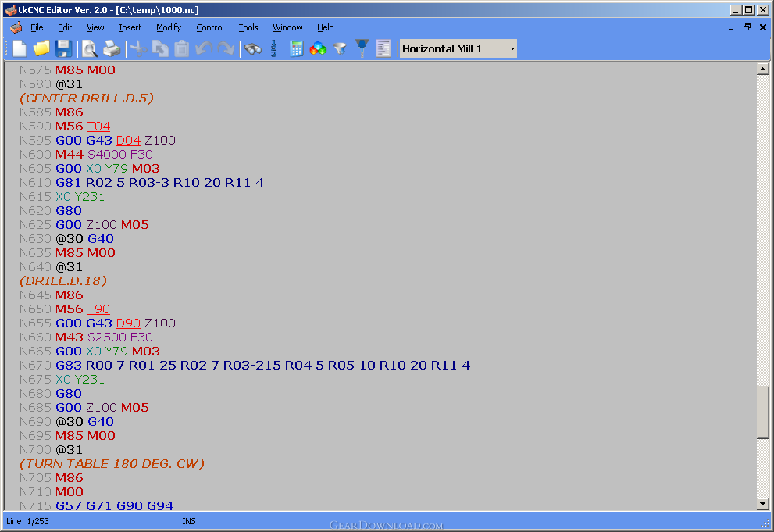
Task: Open the Tools menu
Action: [x=248, y=27]
